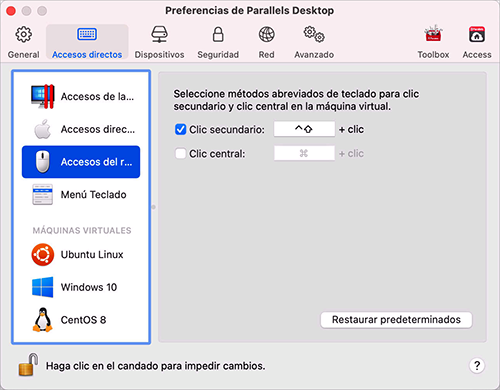Open the Seguridad padlock icon
The image size is (500, 390).
pyautogui.click(x=218, y=34)
